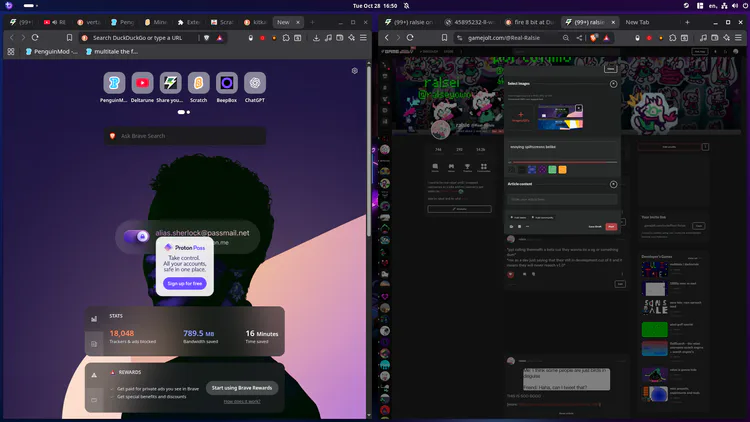Open media control music note, left window

[328, 37]
